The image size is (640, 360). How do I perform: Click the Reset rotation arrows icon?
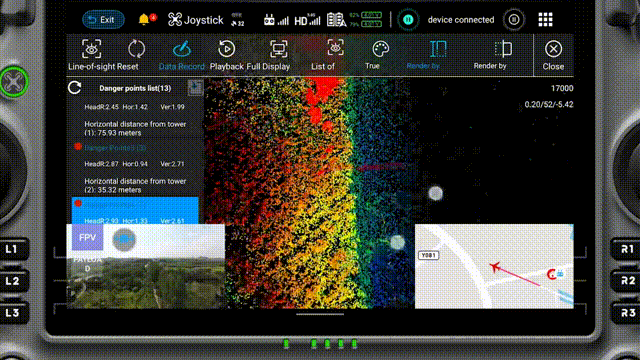click(136, 49)
